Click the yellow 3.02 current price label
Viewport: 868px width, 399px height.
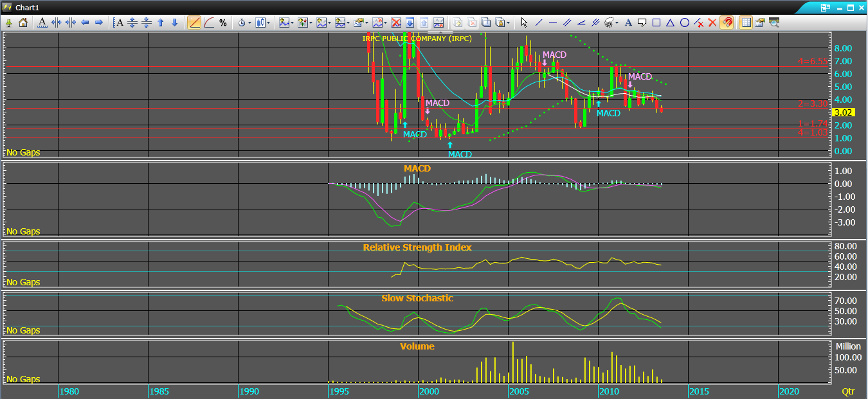[x=842, y=112]
